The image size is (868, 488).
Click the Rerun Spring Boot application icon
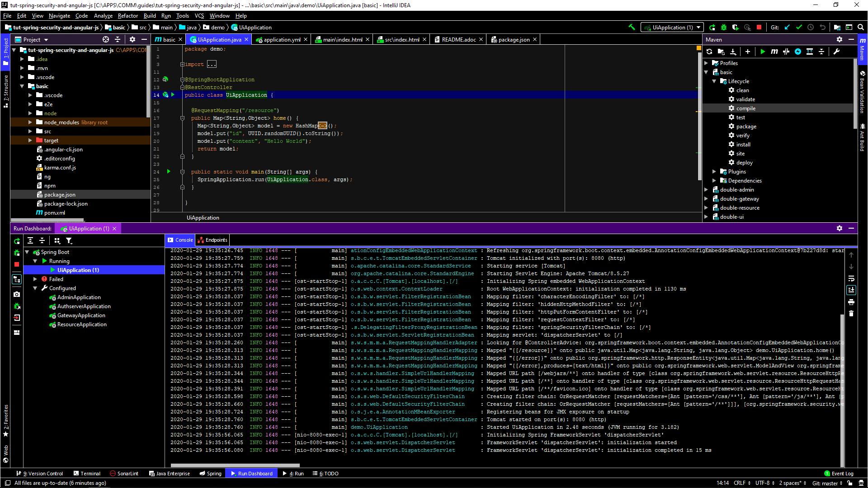click(17, 241)
